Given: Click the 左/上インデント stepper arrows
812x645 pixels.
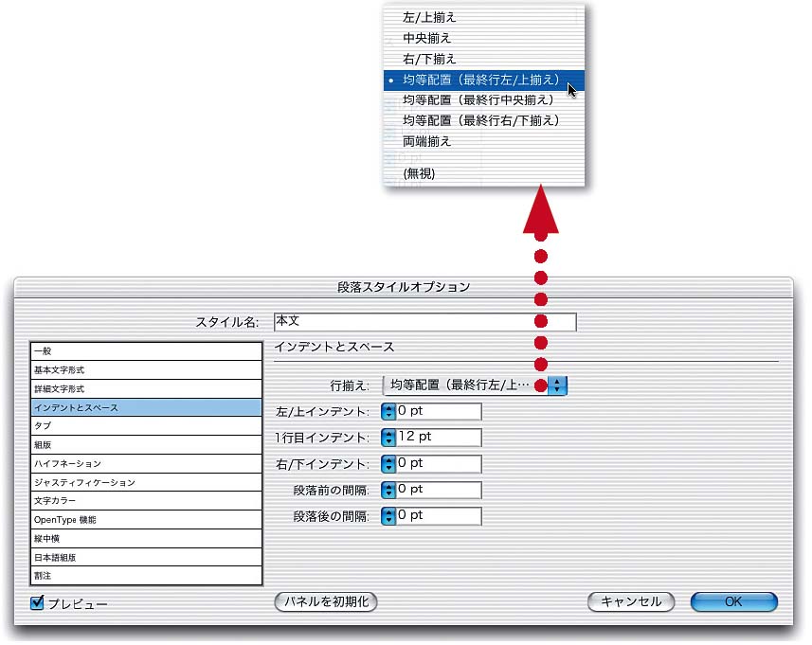Looking at the screenshot, I should pos(388,412).
